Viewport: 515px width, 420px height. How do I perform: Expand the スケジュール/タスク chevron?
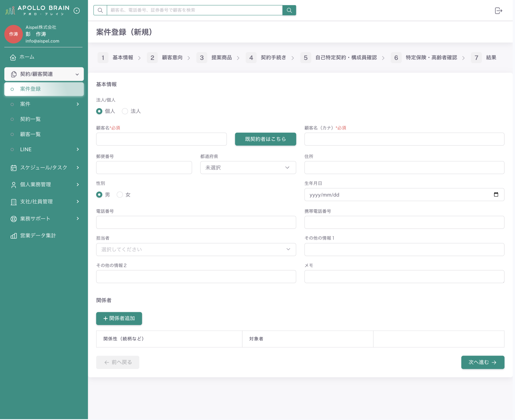coord(78,168)
